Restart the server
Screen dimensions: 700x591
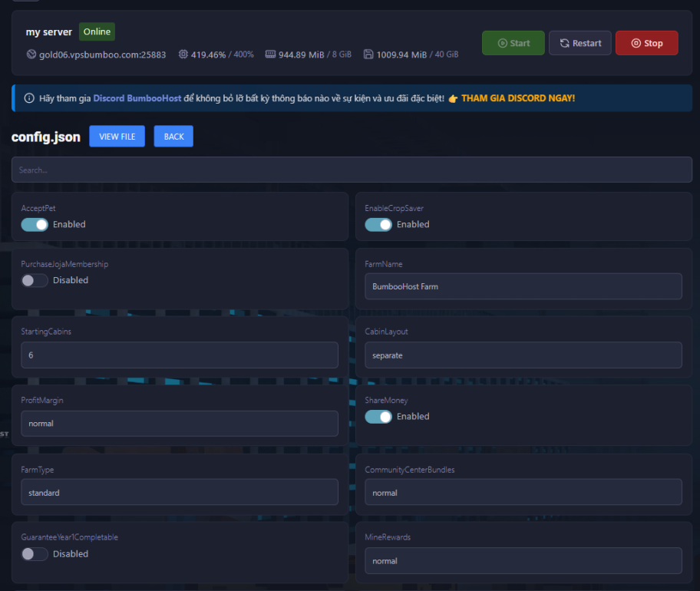(x=579, y=43)
